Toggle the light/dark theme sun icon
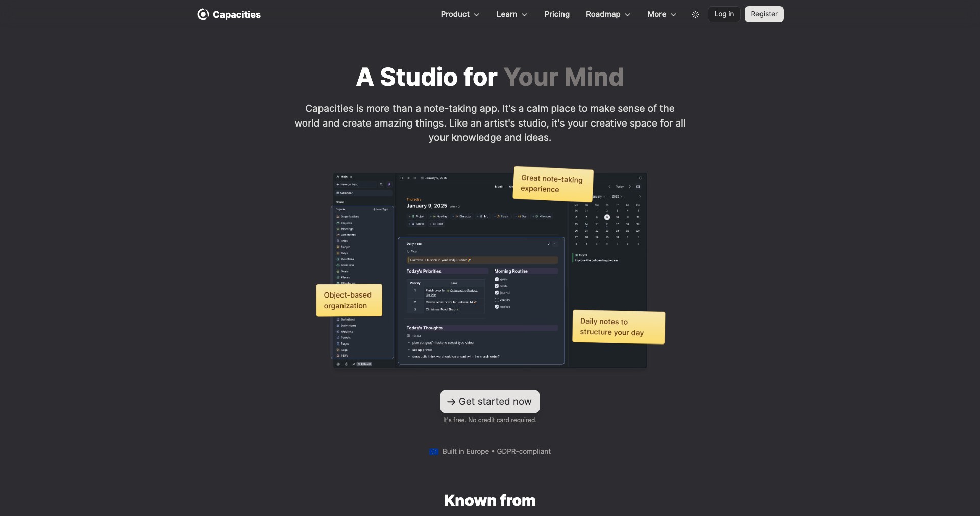The height and width of the screenshot is (516, 980). pos(695,15)
